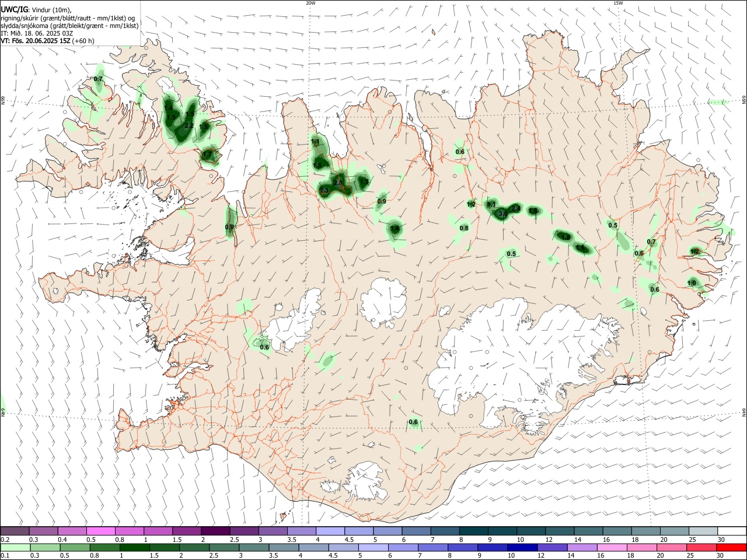The width and height of the screenshot is (747, 560).
Task: Select the 'IT: Mið. 18. 06. 2025 03Z' line
Action: click(x=37, y=33)
